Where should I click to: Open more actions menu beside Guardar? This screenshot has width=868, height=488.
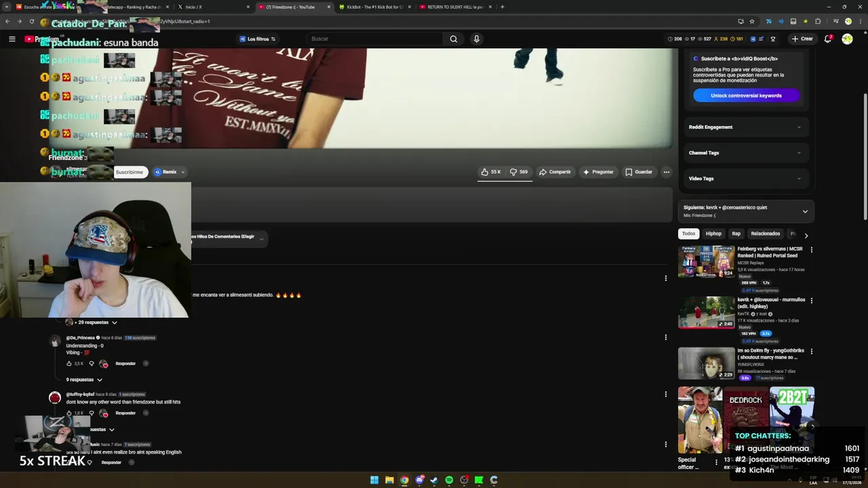pyautogui.click(x=666, y=172)
